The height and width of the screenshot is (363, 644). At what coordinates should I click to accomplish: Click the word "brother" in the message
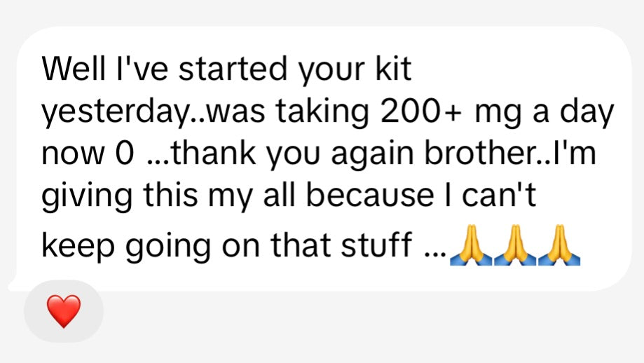tap(485, 155)
